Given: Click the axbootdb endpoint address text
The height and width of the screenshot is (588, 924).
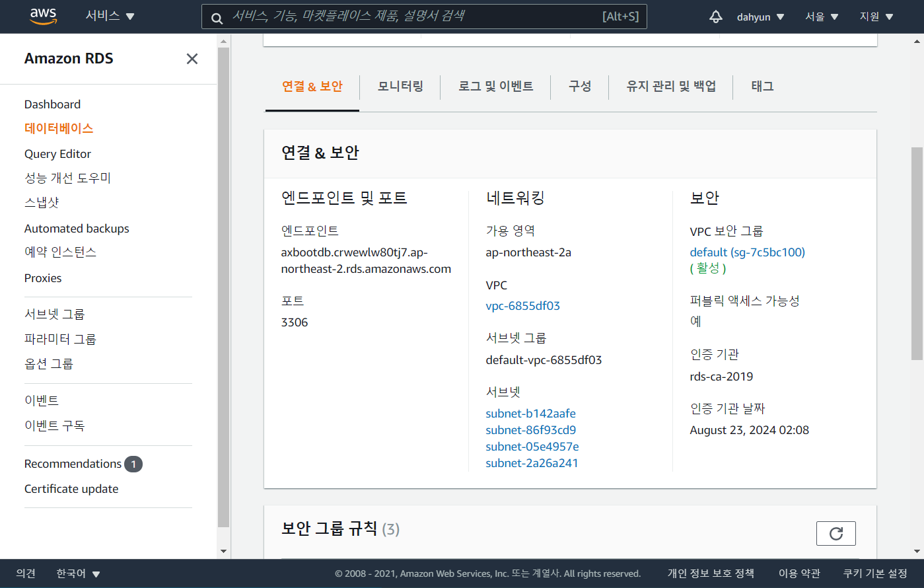Looking at the screenshot, I should click(x=366, y=261).
